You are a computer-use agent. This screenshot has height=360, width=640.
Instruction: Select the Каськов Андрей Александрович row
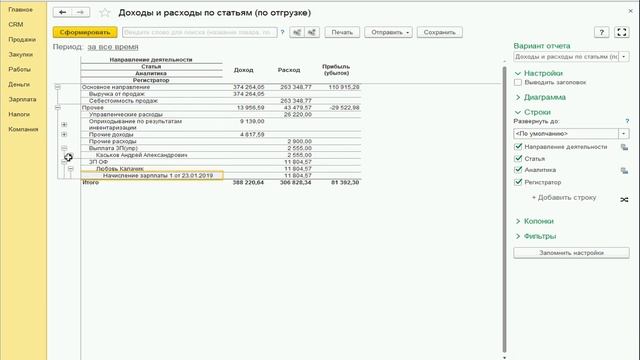point(142,155)
